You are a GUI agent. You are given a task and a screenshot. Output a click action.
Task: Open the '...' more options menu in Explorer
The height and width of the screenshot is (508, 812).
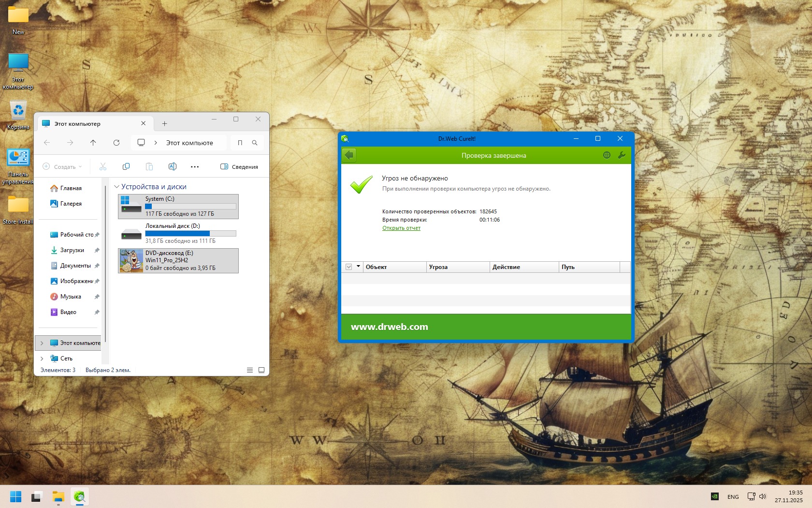(195, 167)
